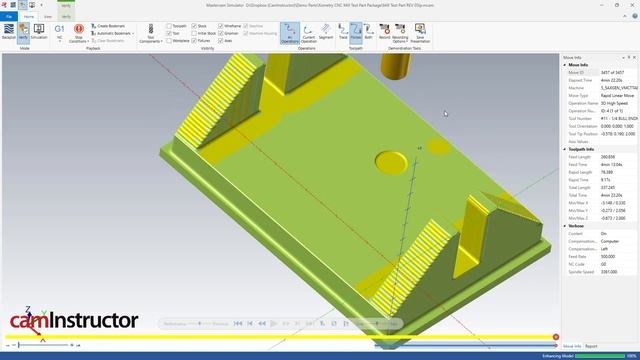640x360 pixels.
Task: Toggle the Wireframe checkbox
Action: click(221, 26)
